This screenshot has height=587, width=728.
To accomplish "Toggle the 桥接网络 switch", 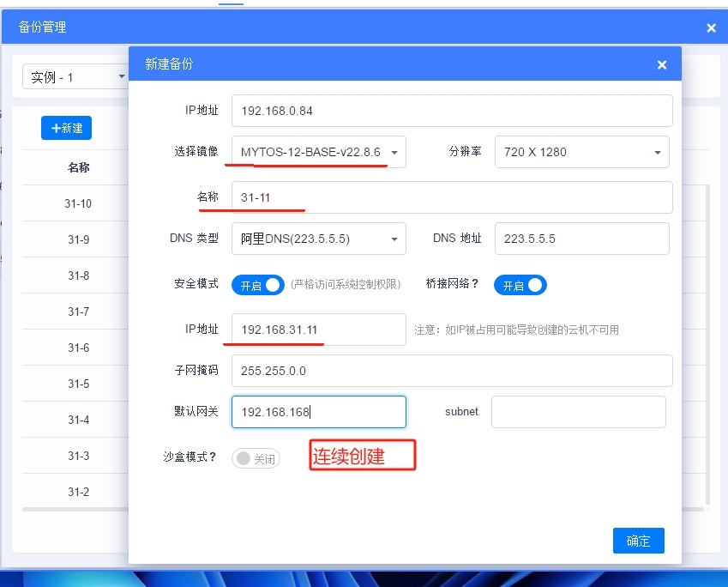I will 520,285.
